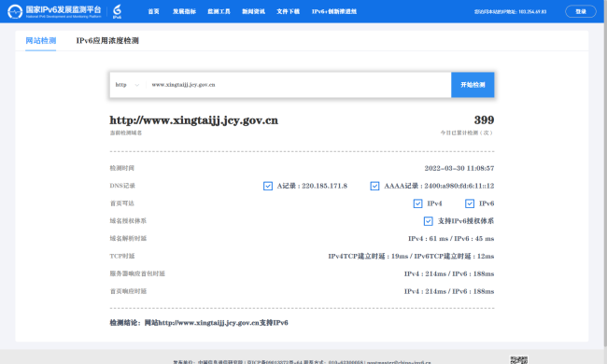Toggle the AAAA记录 checkbox
Screen dimensions: 607x364
tap(374, 186)
